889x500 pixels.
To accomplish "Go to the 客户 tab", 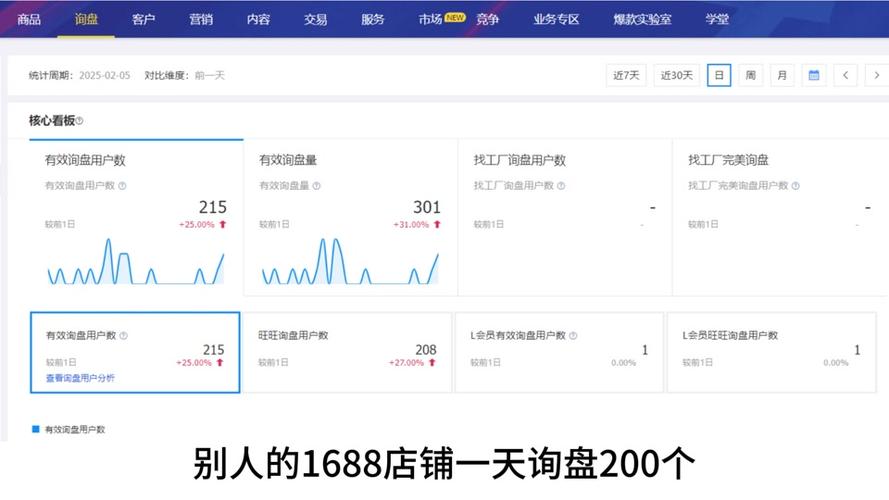I will coord(143,19).
